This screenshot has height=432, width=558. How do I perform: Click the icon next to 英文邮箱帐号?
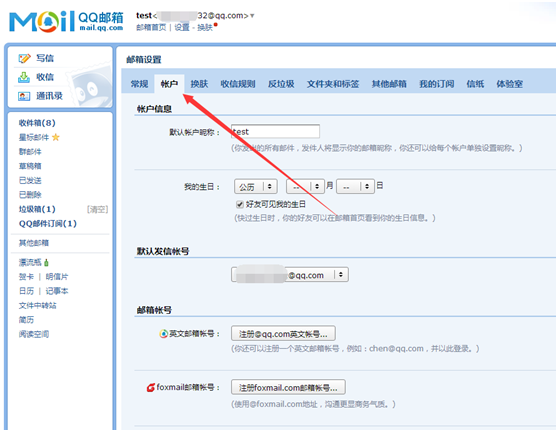[163, 334]
